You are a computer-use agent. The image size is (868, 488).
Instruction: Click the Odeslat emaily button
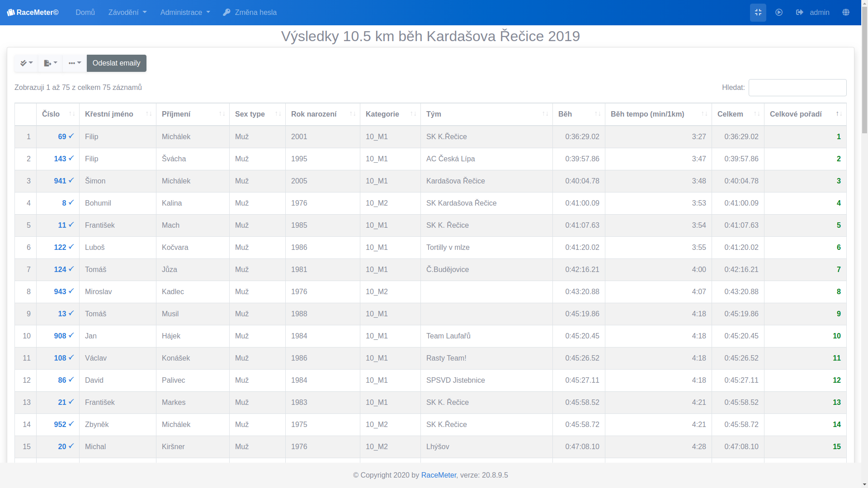click(x=117, y=63)
